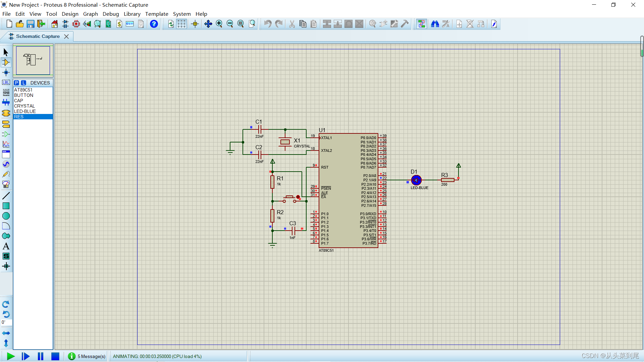Click the rotation angle input field
This screenshot has height=362, width=644.
(6, 322)
